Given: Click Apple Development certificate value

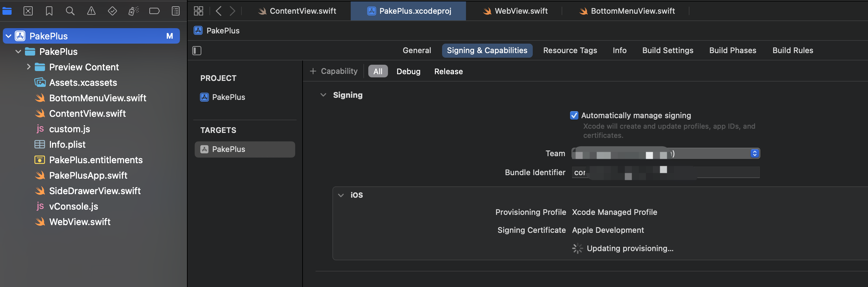Looking at the screenshot, I should (x=608, y=230).
